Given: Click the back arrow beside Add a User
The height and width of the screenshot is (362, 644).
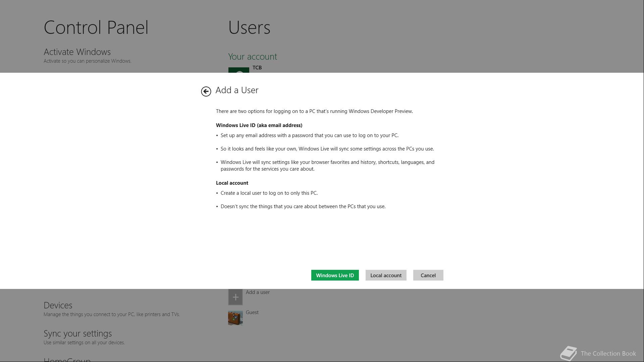Looking at the screenshot, I should click(206, 91).
